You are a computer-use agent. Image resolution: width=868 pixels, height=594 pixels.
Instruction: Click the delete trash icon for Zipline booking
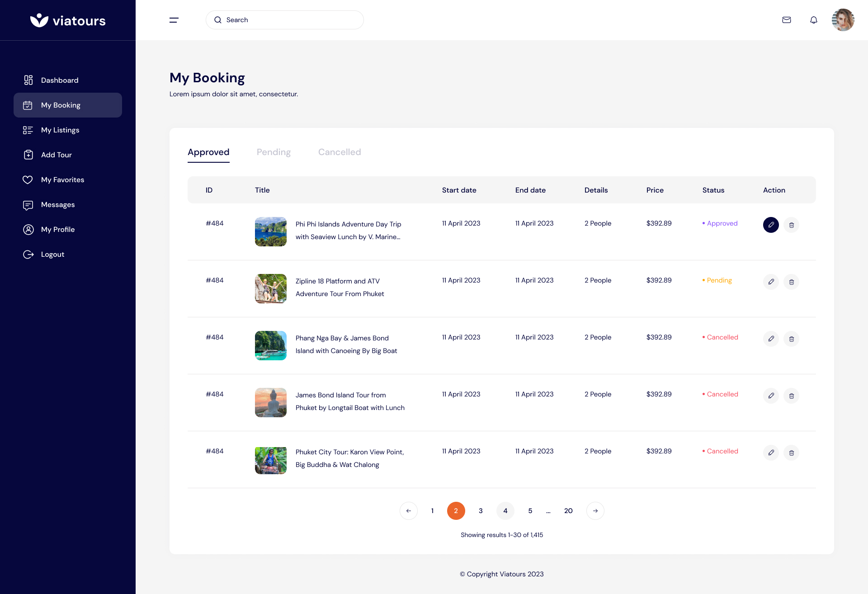tap(792, 282)
